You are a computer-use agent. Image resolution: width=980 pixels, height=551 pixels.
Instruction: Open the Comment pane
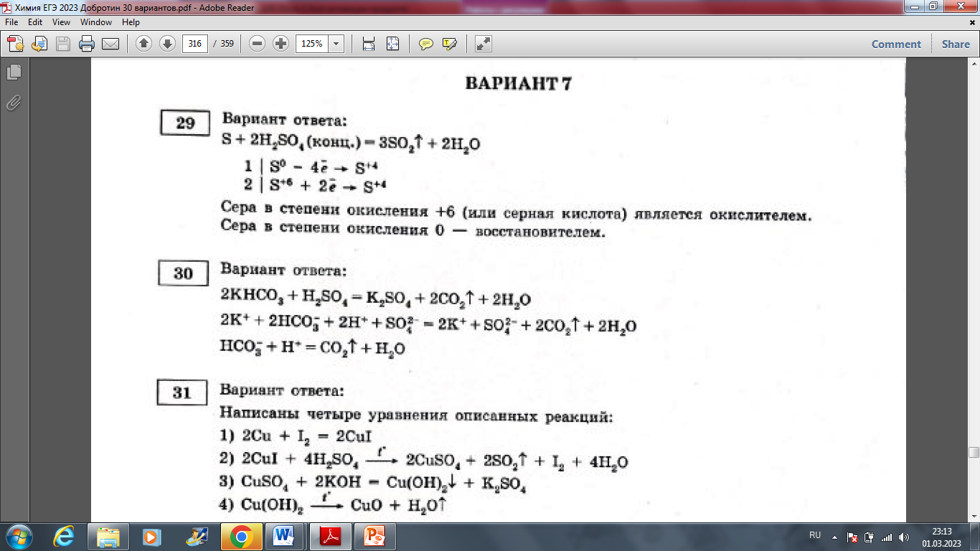pos(896,44)
